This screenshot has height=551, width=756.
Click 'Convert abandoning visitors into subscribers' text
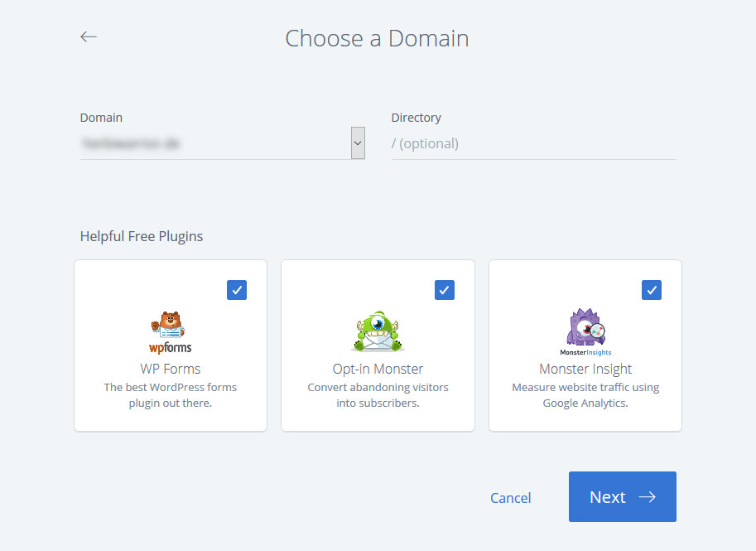coord(378,395)
